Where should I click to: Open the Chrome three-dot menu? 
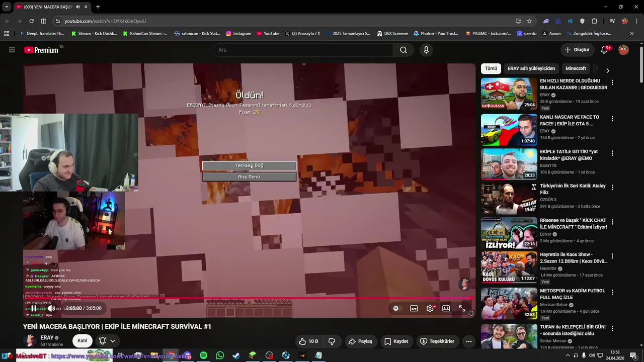click(636, 21)
